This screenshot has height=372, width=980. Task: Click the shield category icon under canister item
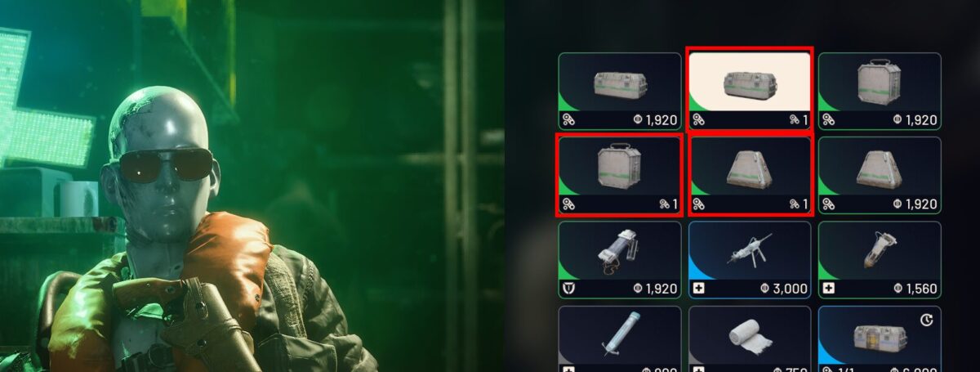[x=568, y=288]
